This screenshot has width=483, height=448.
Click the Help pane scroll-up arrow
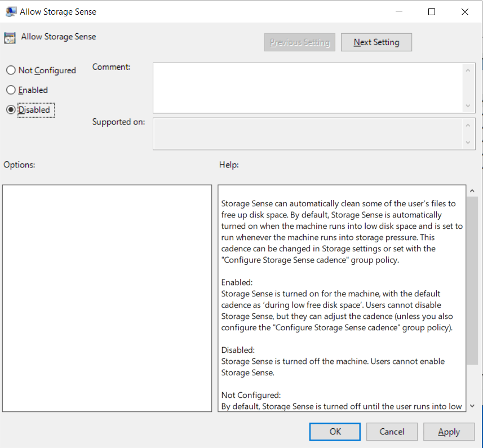tap(472, 190)
